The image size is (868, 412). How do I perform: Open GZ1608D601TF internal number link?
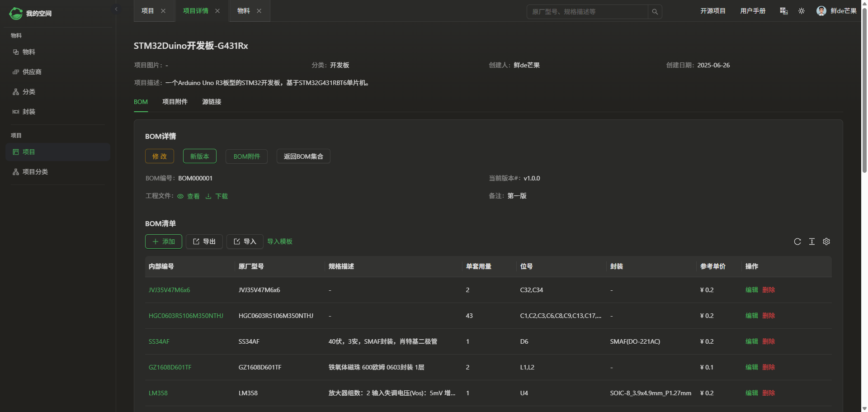170,367
